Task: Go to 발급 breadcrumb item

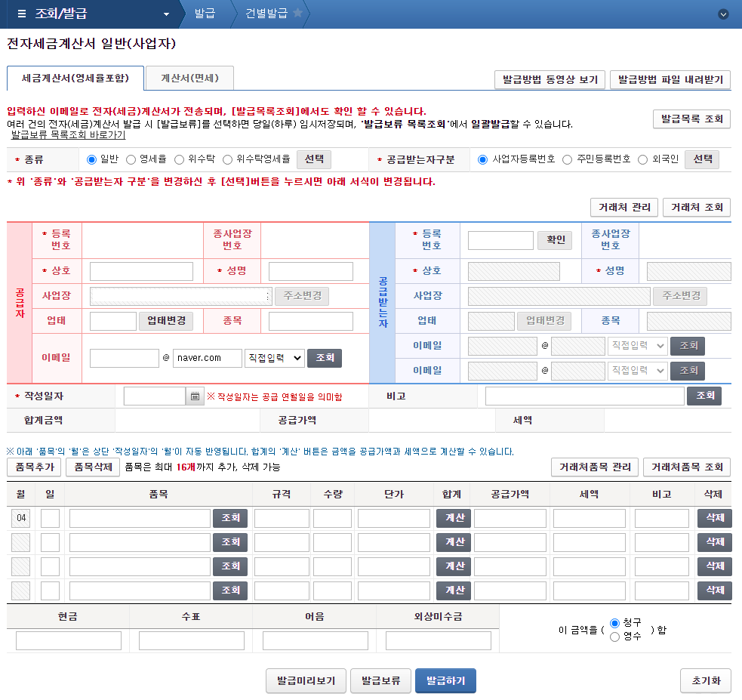Action: [x=205, y=14]
